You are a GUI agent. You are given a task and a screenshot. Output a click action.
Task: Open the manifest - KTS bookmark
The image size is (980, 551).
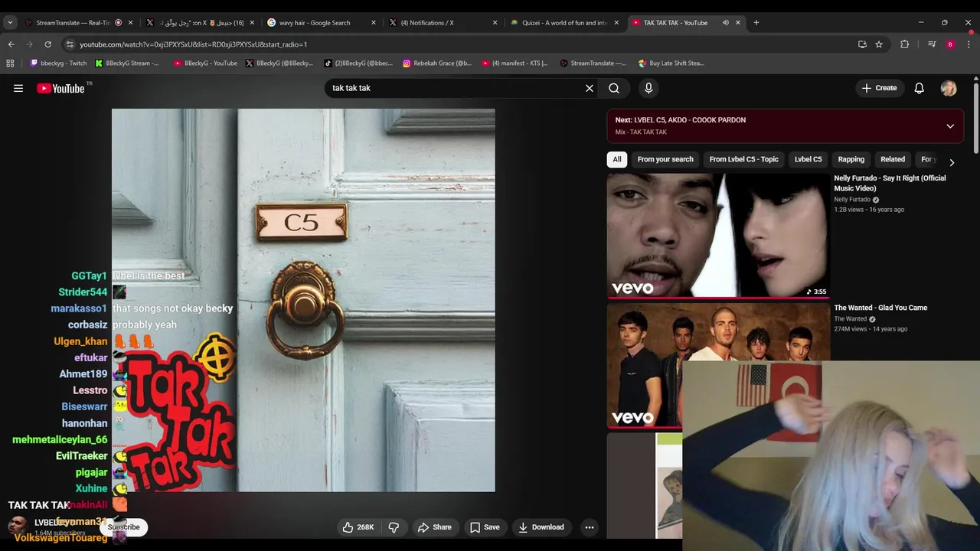[515, 64]
